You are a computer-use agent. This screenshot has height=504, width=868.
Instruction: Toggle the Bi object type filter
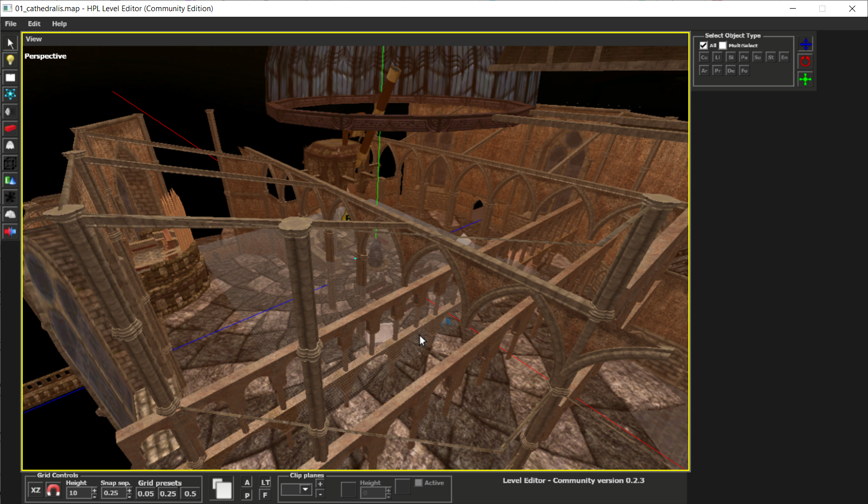coord(731,57)
